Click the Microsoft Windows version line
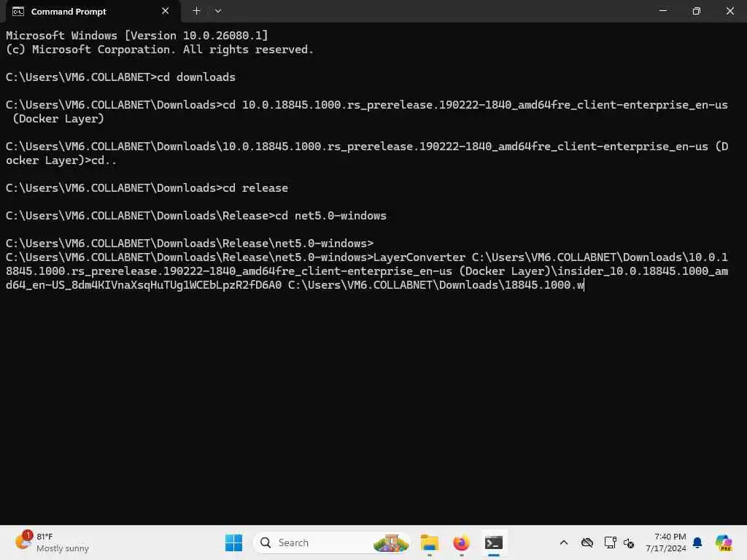This screenshot has height=560, width=747. [136, 35]
